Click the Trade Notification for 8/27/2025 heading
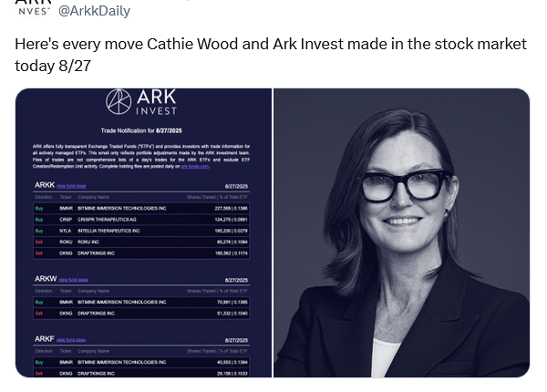 click(x=143, y=131)
